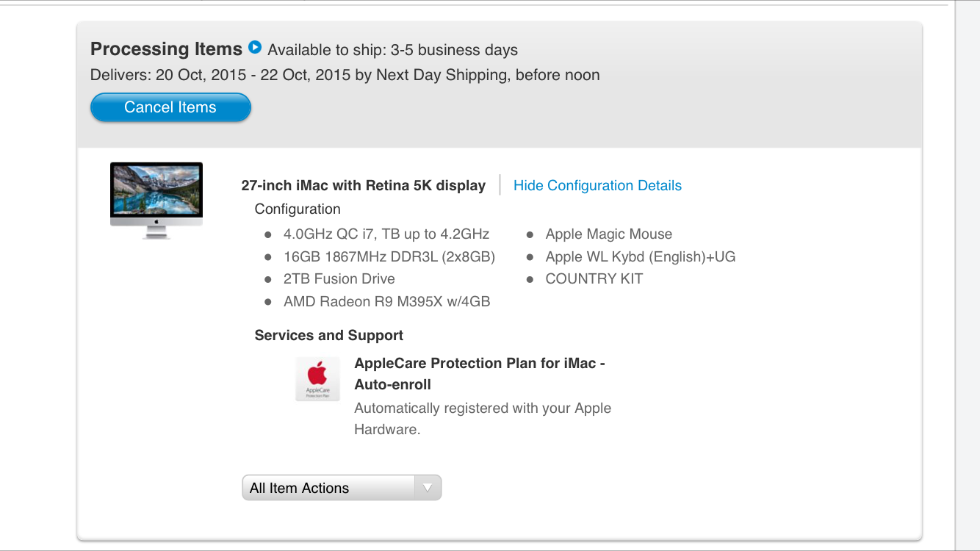Select the 16GB 1867MHz DDR3L memory entry
Viewport: 980px width, 551px height.
389,256
